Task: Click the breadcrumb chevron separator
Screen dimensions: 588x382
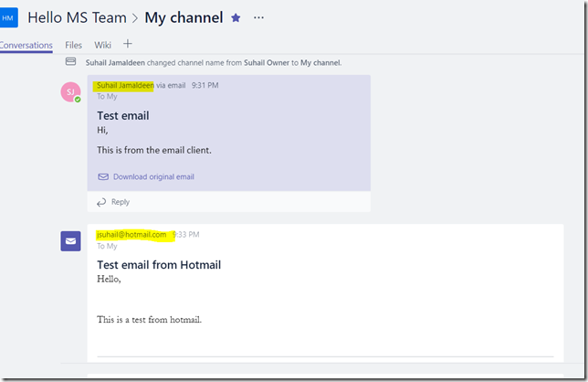Action: pos(135,18)
